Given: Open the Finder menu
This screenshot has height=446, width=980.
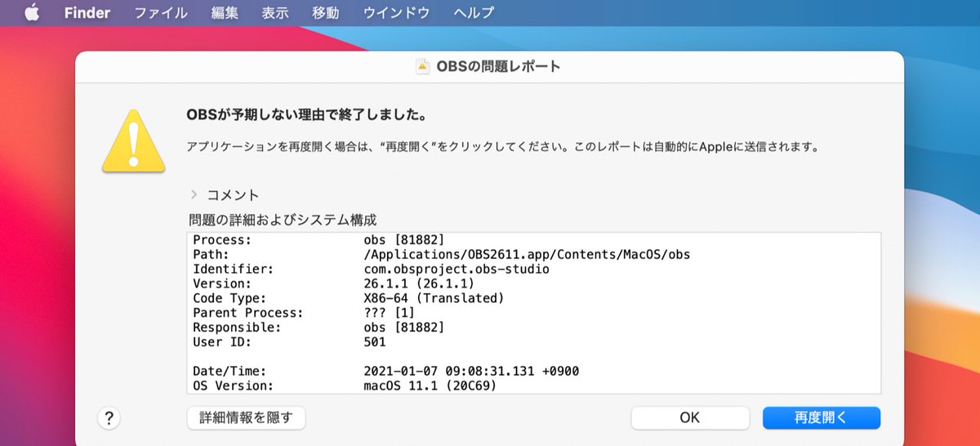Looking at the screenshot, I should tap(87, 13).
